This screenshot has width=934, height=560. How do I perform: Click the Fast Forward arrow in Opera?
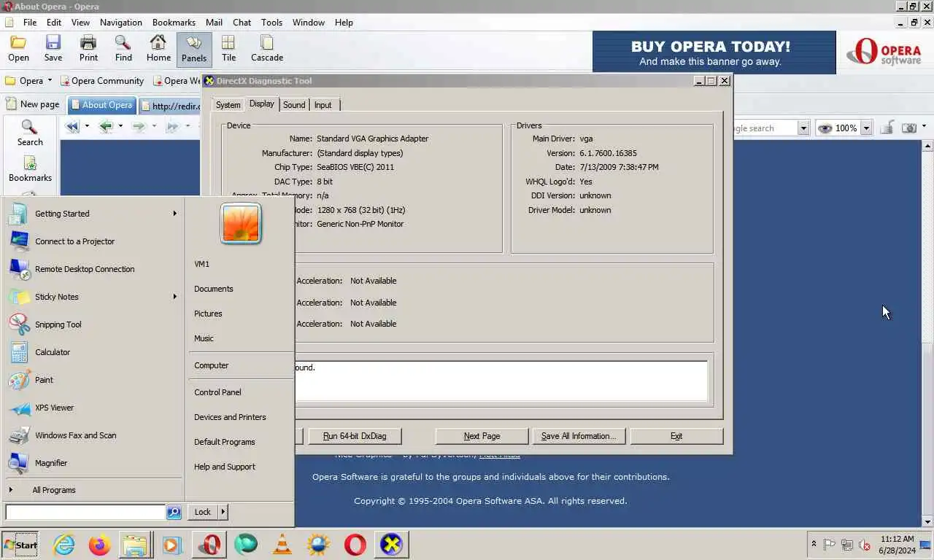click(173, 127)
